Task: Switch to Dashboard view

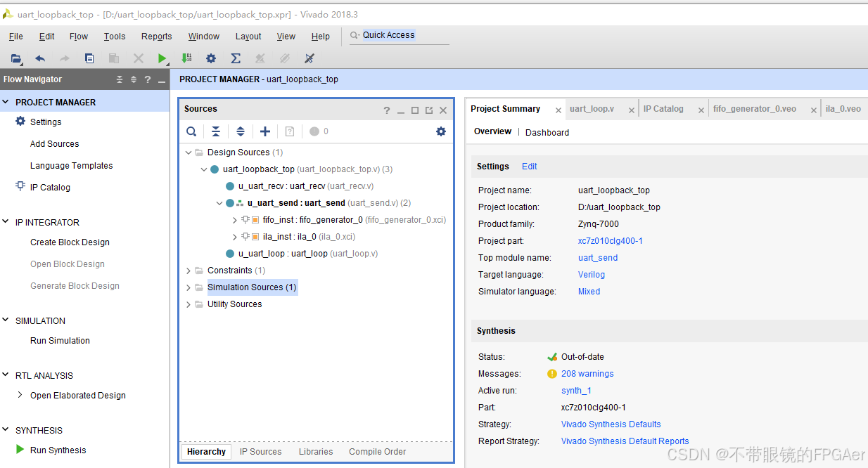Action: (547, 132)
